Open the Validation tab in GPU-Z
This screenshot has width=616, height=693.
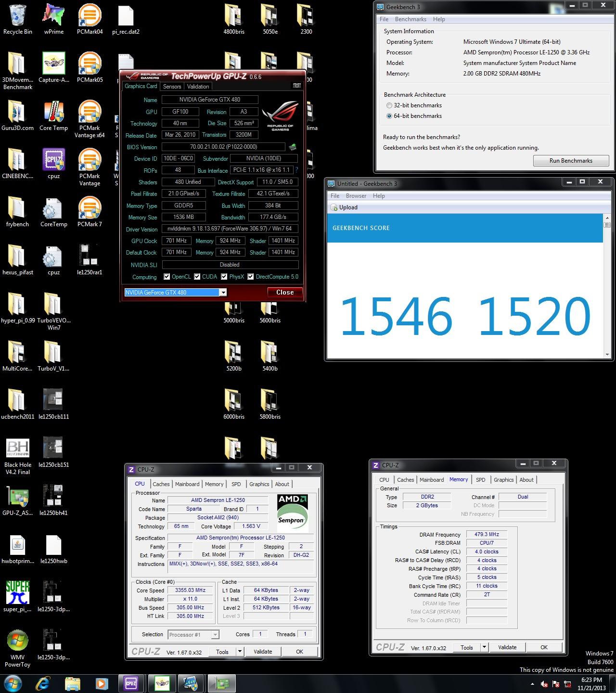pos(198,87)
